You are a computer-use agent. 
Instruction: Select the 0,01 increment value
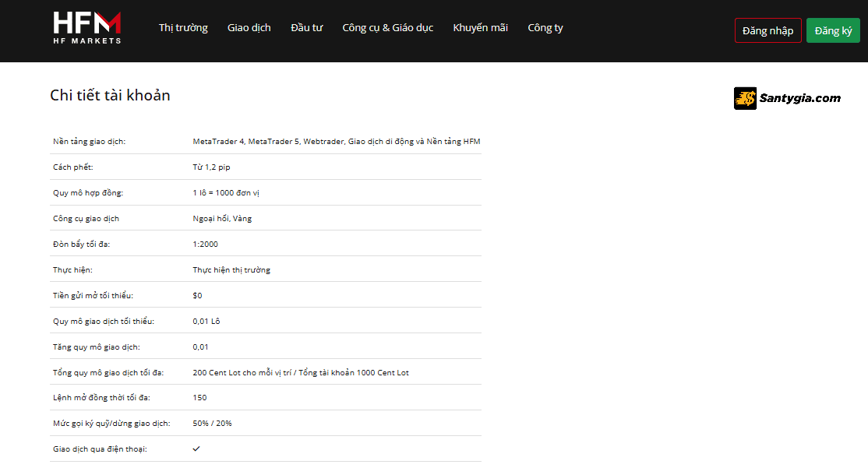[200, 347]
